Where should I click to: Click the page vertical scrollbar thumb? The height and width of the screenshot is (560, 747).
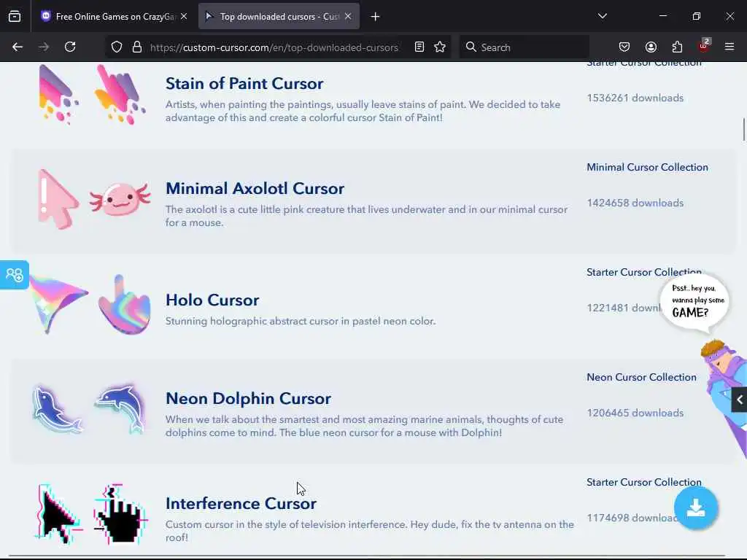[743, 129]
